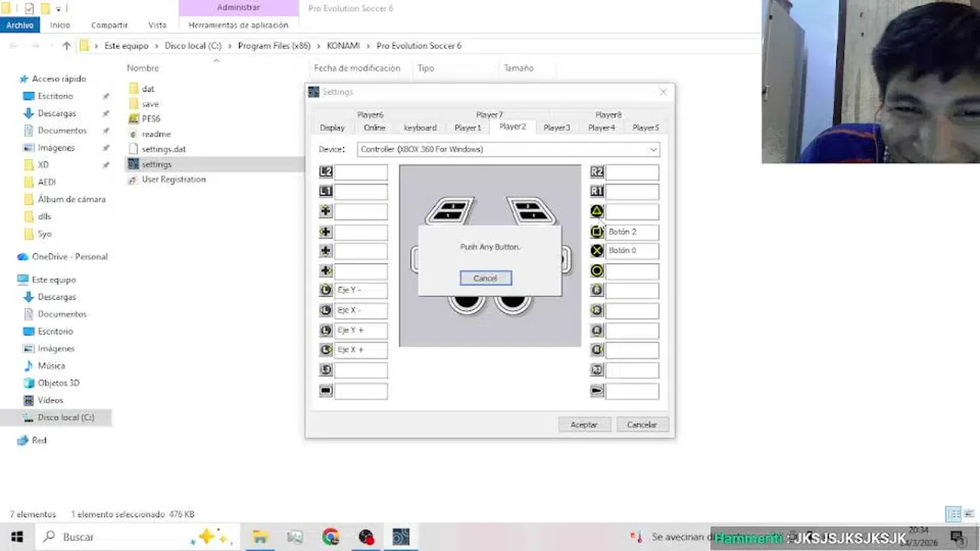Click the square button icon beside Botón 2
The width and height of the screenshot is (980, 551).
[597, 231]
